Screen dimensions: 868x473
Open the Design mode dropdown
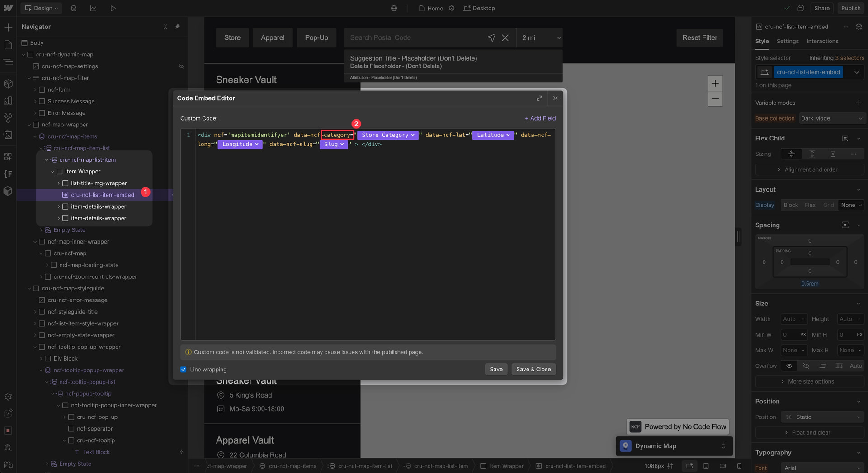[42, 8]
